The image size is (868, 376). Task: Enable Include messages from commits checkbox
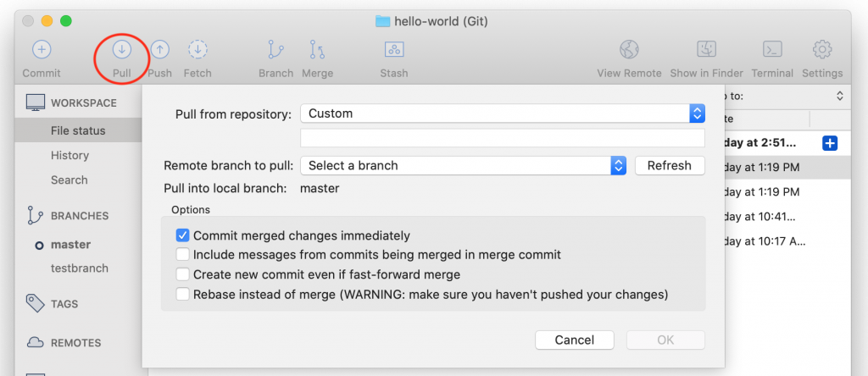pos(182,255)
